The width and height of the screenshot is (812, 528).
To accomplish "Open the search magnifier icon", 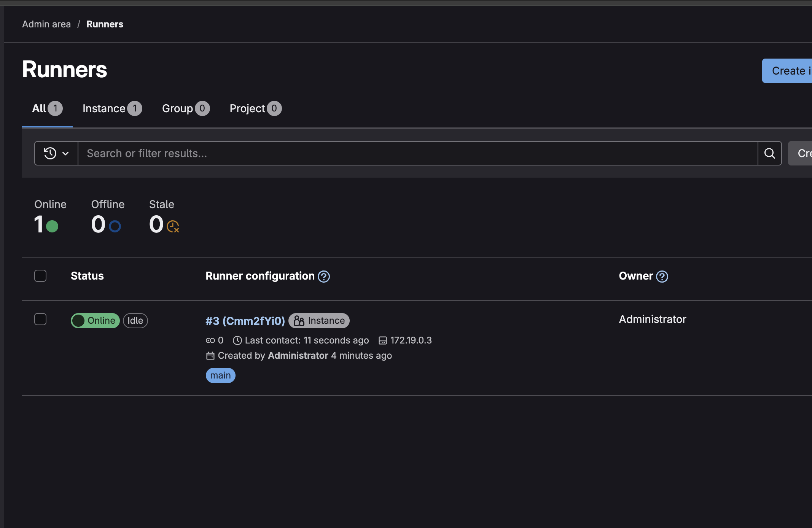I will (770, 153).
